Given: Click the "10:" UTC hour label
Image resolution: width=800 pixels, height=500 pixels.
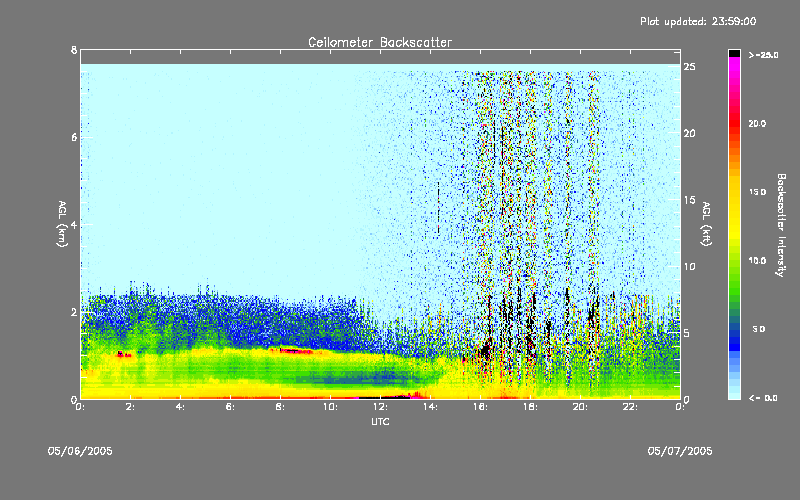Looking at the screenshot, I should coord(330,407).
